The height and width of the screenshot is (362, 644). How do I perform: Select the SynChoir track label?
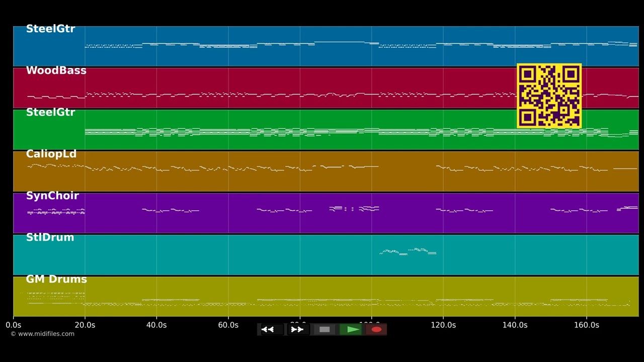coord(52,196)
